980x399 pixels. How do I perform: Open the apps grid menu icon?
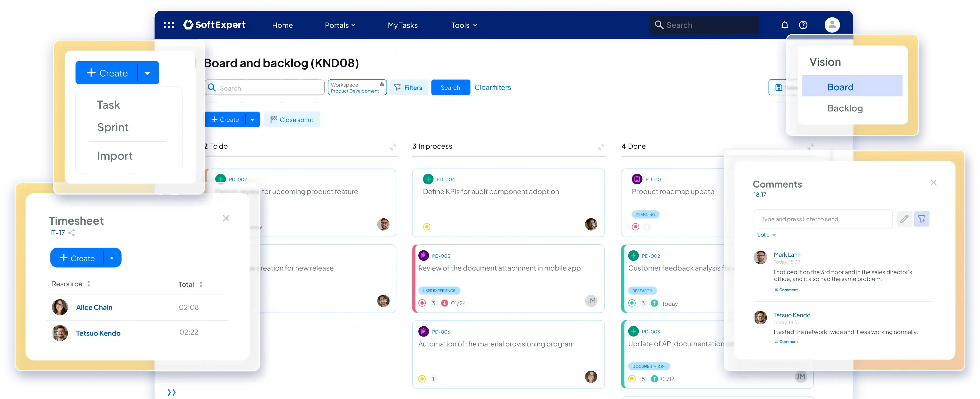coord(169,25)
